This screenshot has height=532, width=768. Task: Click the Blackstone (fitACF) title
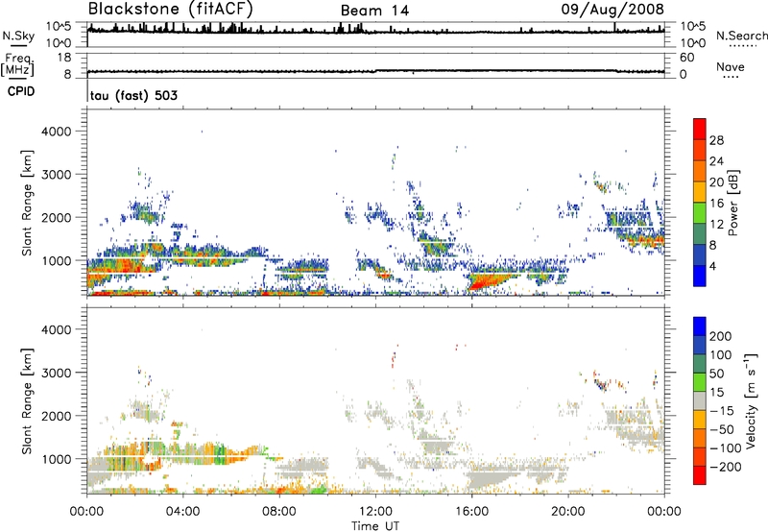point(171,9)
